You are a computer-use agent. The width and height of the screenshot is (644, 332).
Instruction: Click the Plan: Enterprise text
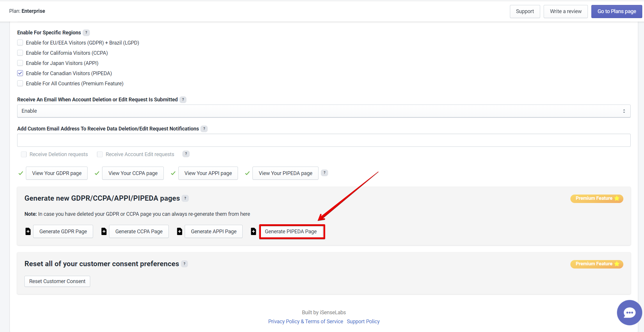tap(27, 11)
